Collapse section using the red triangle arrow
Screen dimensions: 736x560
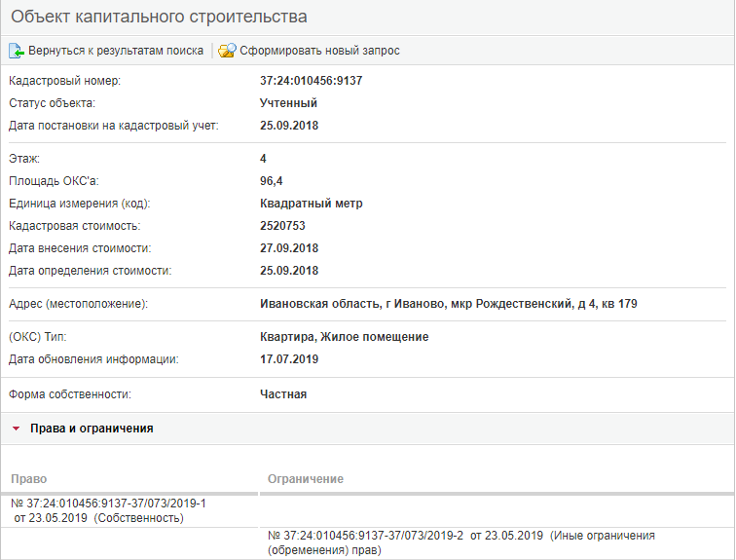[16, 429]
